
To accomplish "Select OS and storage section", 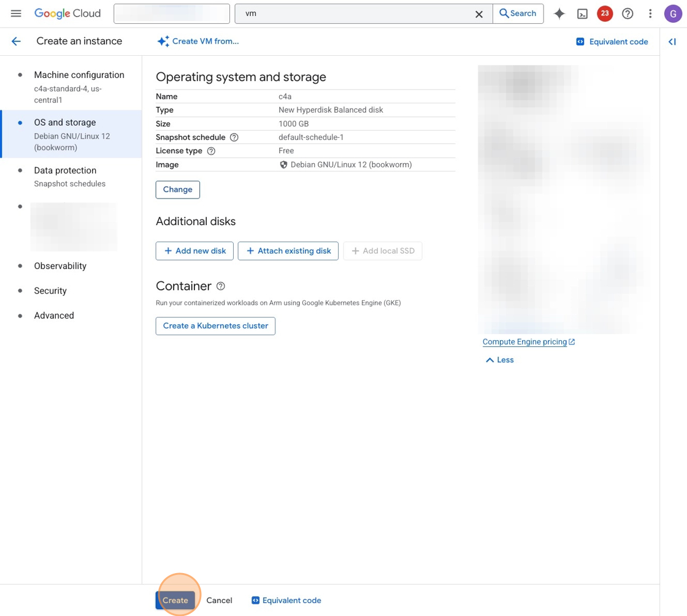I will click(71, 134).
